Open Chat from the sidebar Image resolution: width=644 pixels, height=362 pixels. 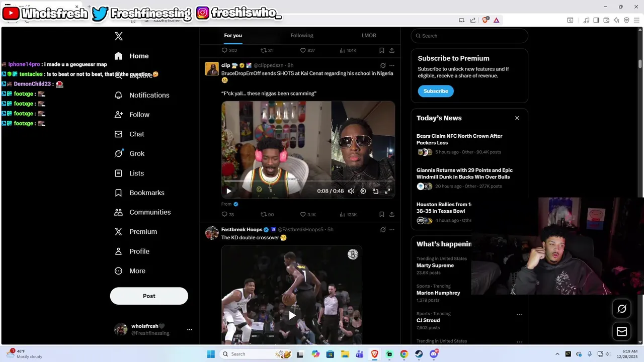(x=129, y=134)
